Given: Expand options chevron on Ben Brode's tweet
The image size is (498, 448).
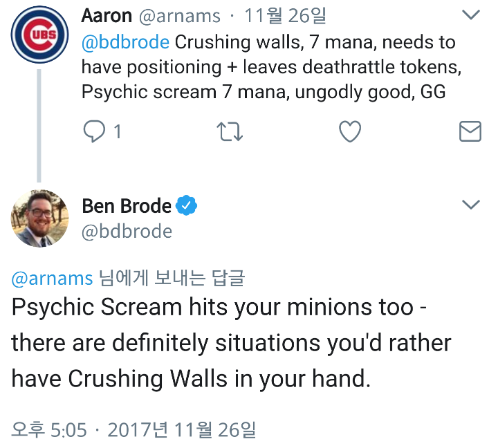Looking at the screenshot, I should (470, 205).
